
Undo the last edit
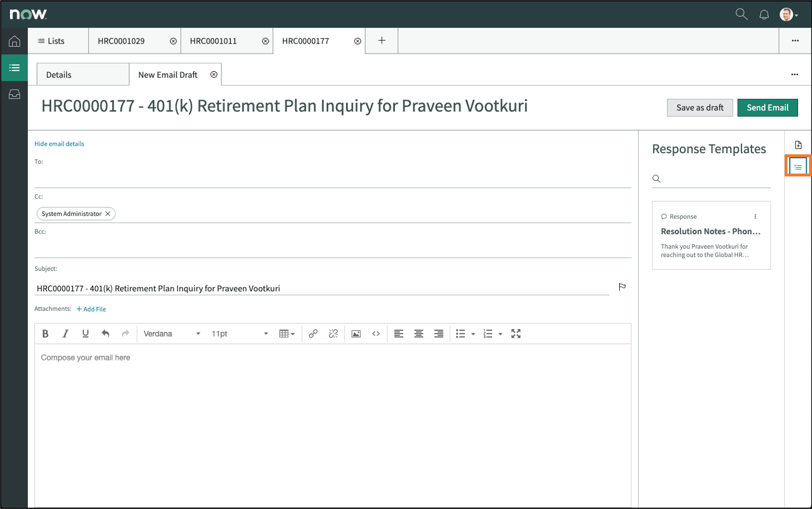click(105, 334)
